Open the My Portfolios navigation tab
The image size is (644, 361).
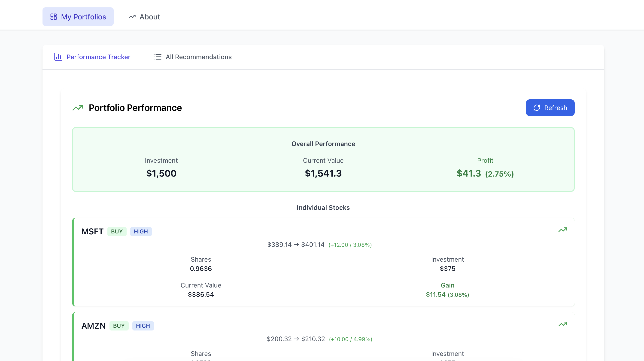78,17
